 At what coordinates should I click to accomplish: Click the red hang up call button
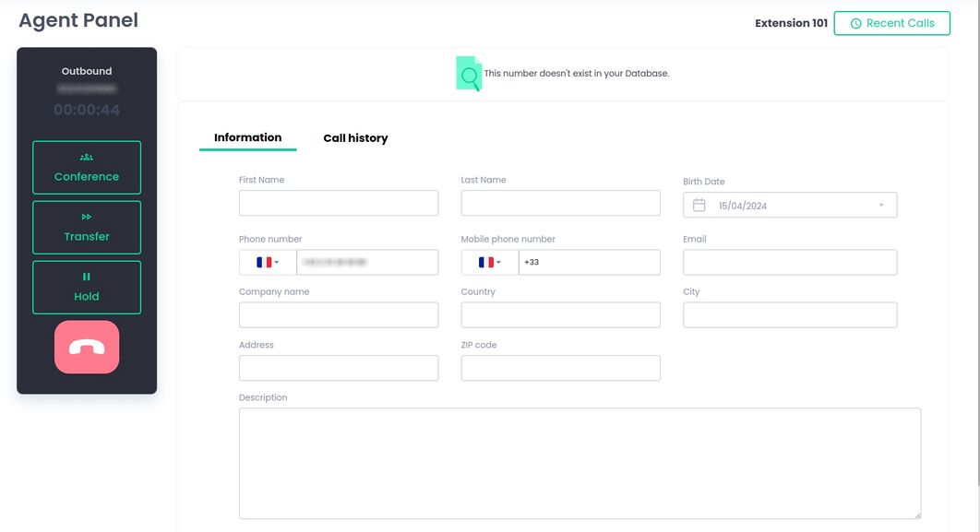tap(87, 348)
